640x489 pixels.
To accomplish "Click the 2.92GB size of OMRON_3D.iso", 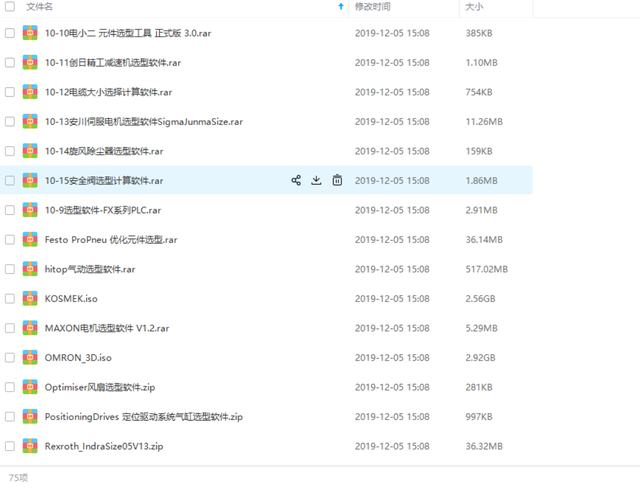I will (x=480, y=358).
